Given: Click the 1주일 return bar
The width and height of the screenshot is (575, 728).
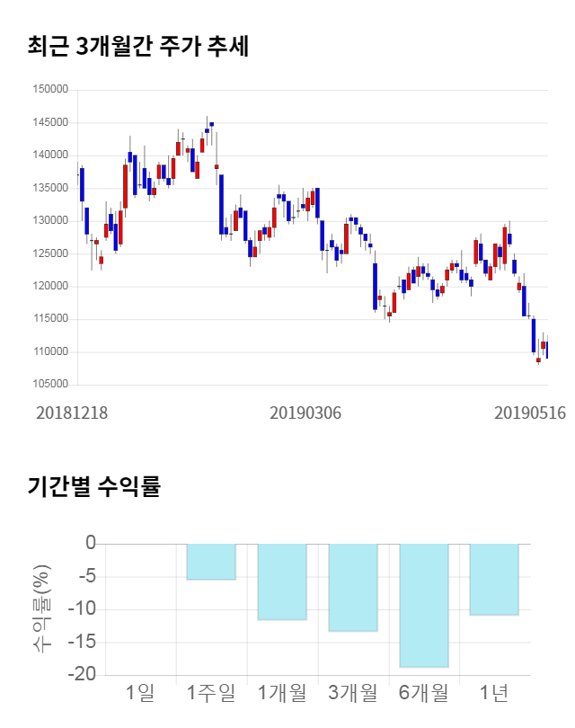Looking at the screenshot, I should pyautogui.click(x=211, y=562).
